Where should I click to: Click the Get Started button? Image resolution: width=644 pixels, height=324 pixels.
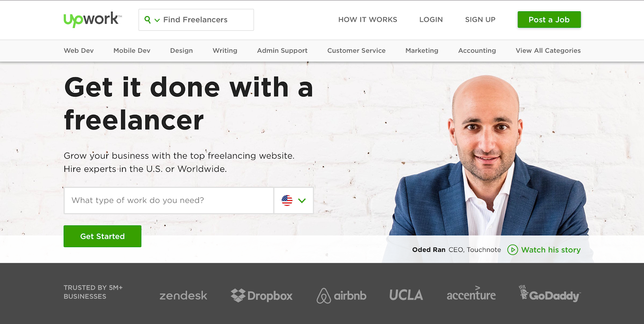tap(102, 236)
